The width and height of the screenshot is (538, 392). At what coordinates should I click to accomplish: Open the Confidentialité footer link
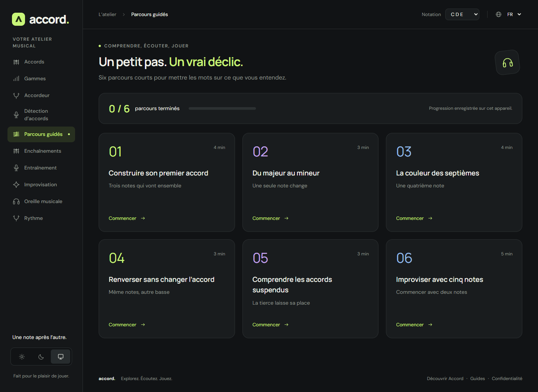(x=507, y=379)
